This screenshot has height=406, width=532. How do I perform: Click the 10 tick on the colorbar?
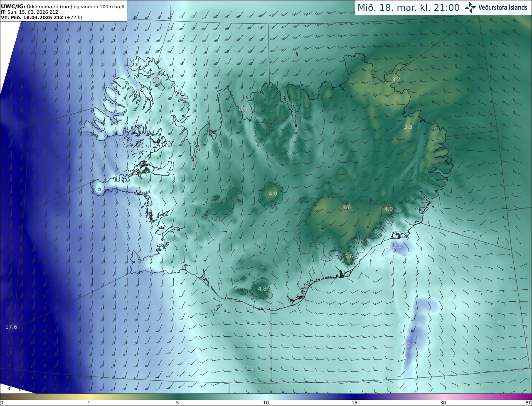(266, 403)
